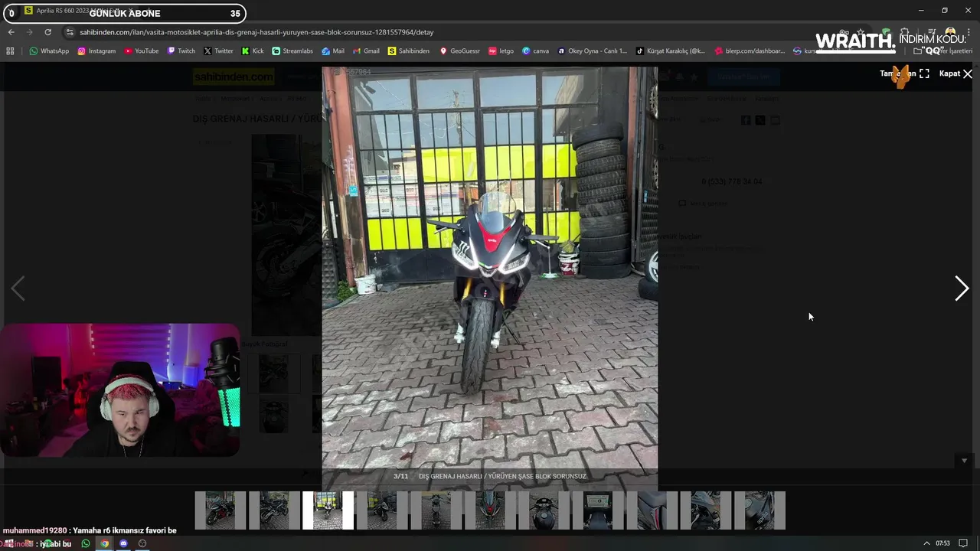Screen dimensions: 980x551
Task: Reload the sahibinden page
Action: coord(47,32)
